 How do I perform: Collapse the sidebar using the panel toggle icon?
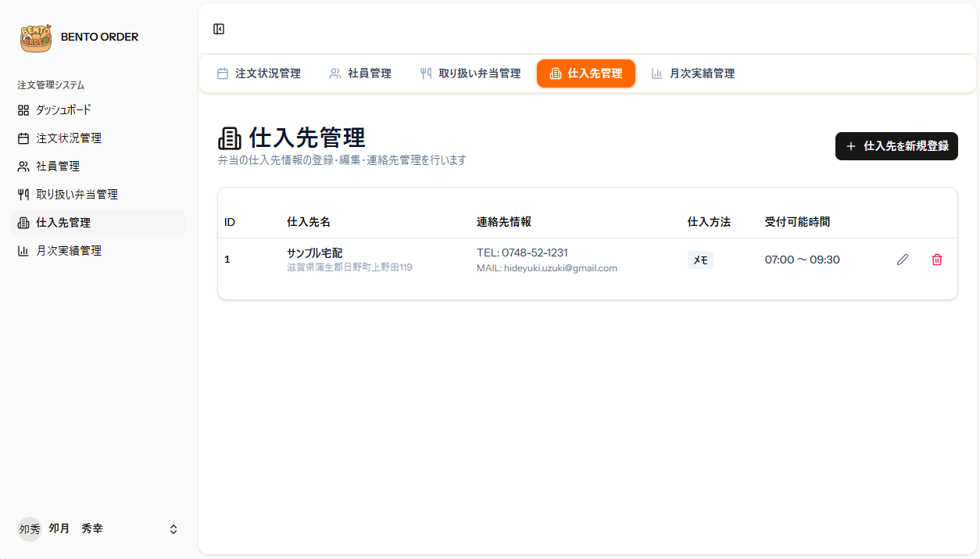click(219, 29)
